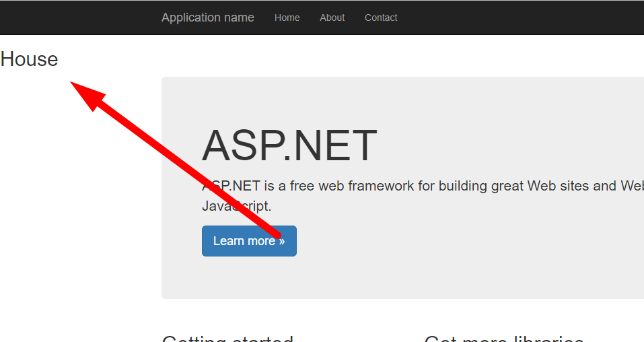Click empty navbar space right of Contact
644x342 pixels.
[525, 18]
